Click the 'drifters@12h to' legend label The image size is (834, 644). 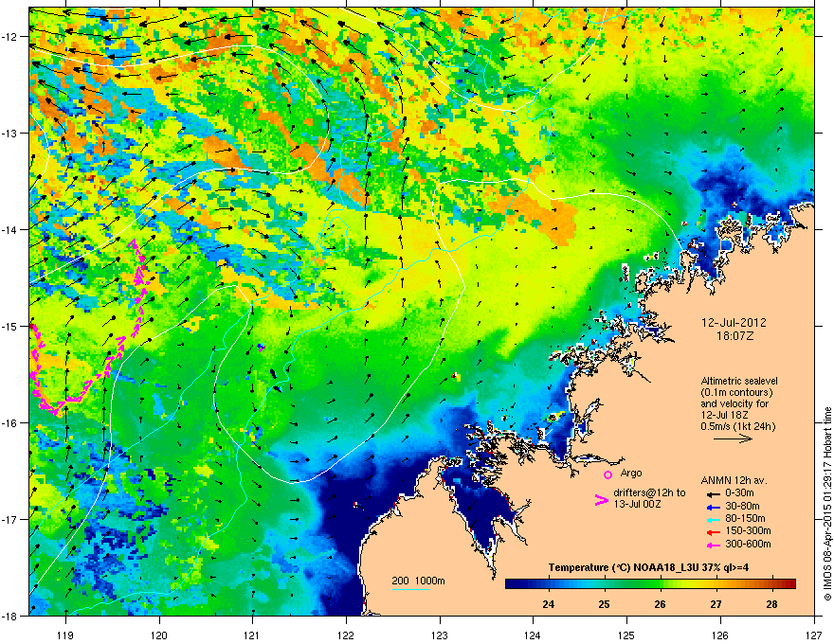pyautogui.click(x=649, y=493)
